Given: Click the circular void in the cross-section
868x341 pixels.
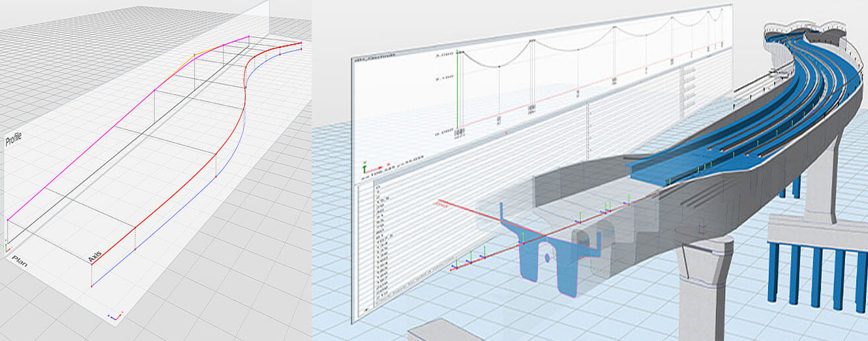Looking at the screenshot, I should pyautogui.click(x=547, y=259).
